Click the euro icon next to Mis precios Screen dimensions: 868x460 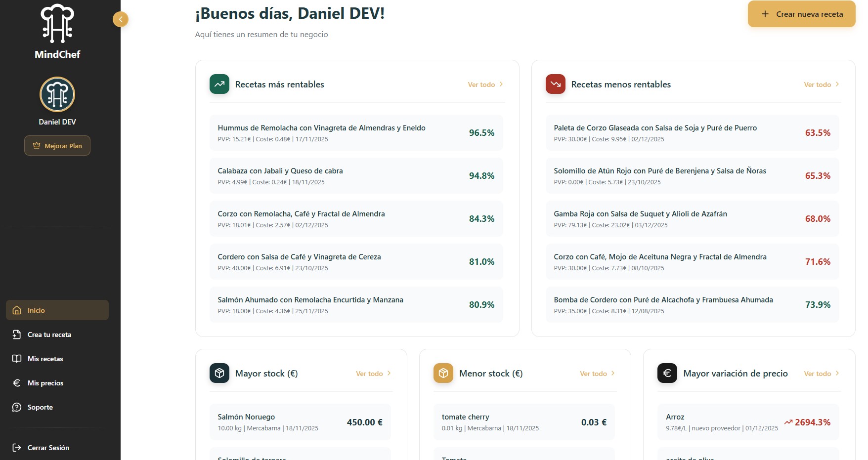16,383
